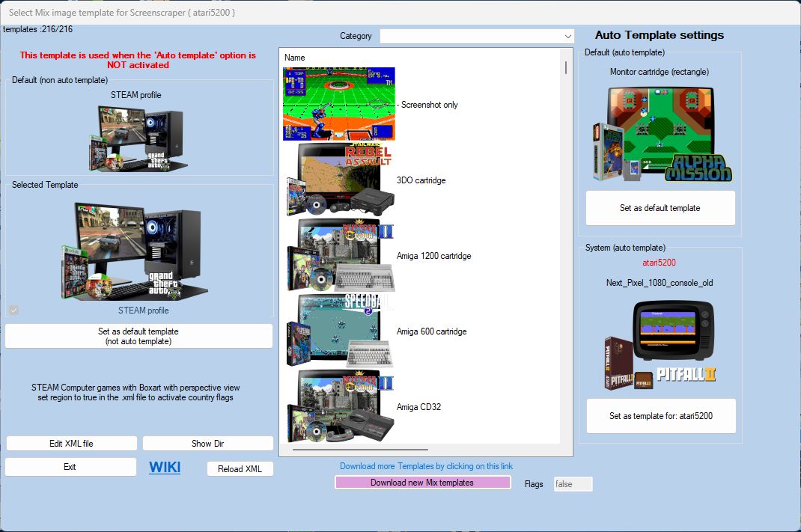
Task: Open the WIKI link
Action: pos(165,467)
